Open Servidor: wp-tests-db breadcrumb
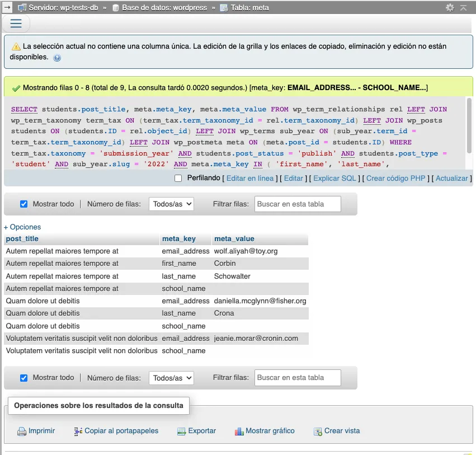Image resolution: width=476 pixels, height=455 pixels. pyautogui.click(x=63, y=8)
